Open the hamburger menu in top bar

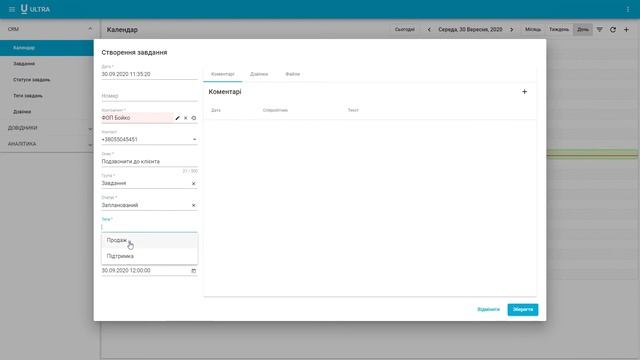click(12, 9)
